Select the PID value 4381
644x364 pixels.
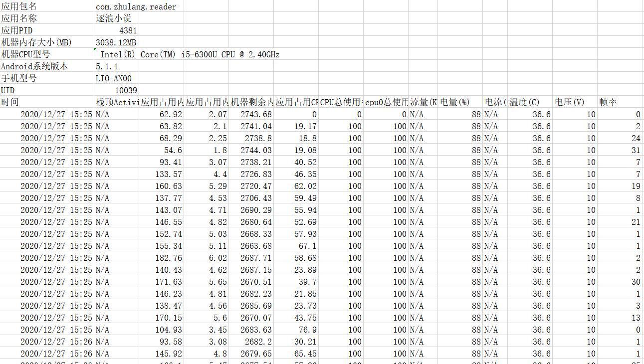click(117, 30)
